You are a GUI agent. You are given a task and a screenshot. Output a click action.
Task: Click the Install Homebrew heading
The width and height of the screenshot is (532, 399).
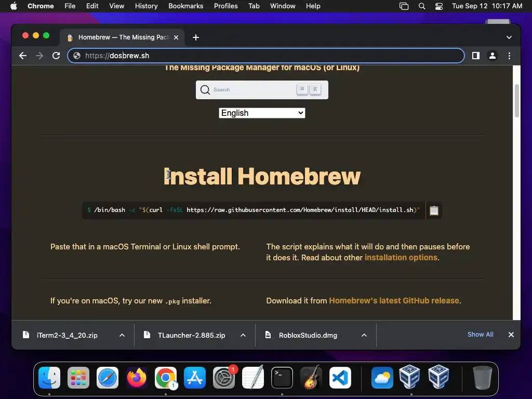(x=262, y=177)
